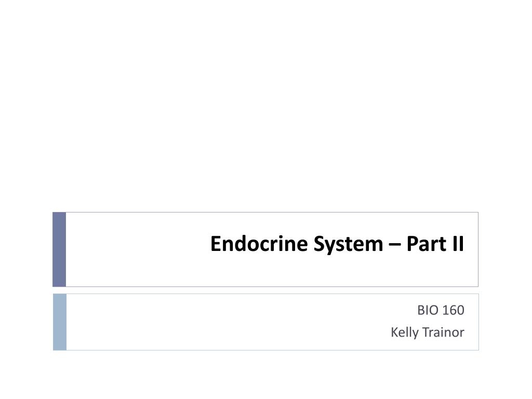The image size is (532, 399).
Task: Click the dash between System and Part
Action: pos(395,245)
